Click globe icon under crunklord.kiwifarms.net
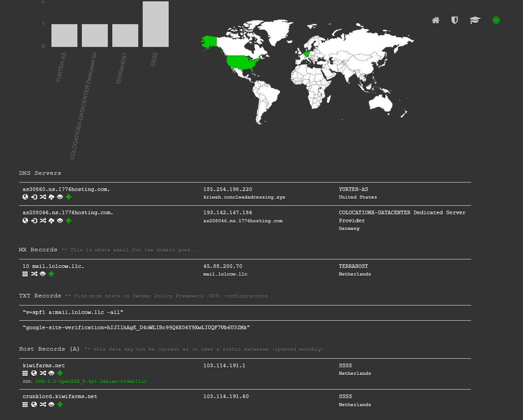 pyautogui.click(x=34, y=404)
